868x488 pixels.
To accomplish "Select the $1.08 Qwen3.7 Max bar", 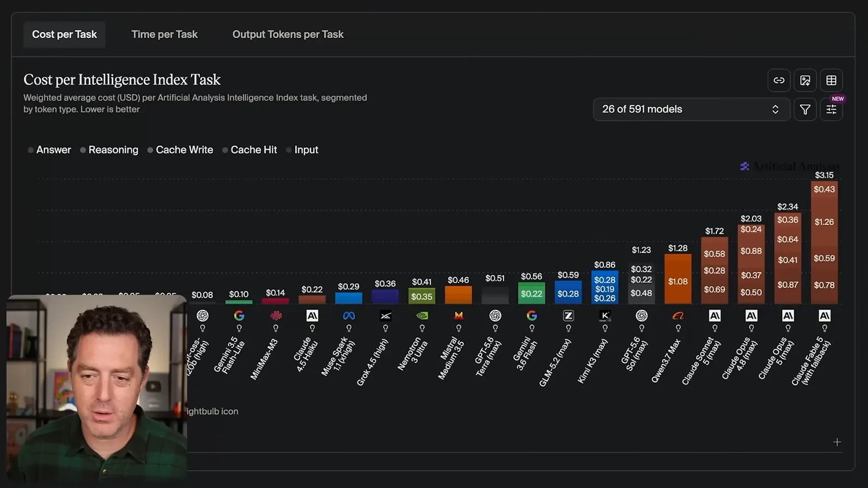I will coord(678,279).
